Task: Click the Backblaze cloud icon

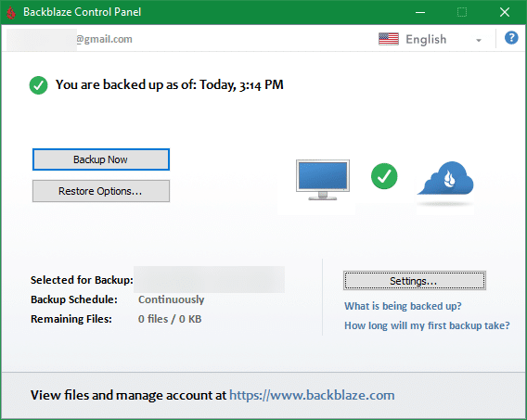Action: coord(445,178)
